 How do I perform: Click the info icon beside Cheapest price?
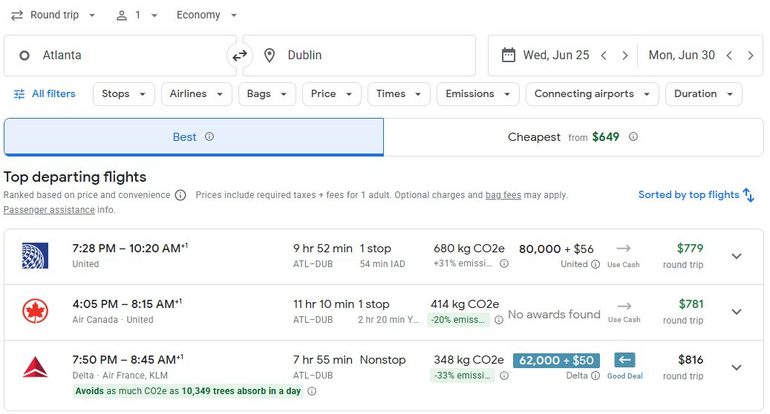(633, 137)
